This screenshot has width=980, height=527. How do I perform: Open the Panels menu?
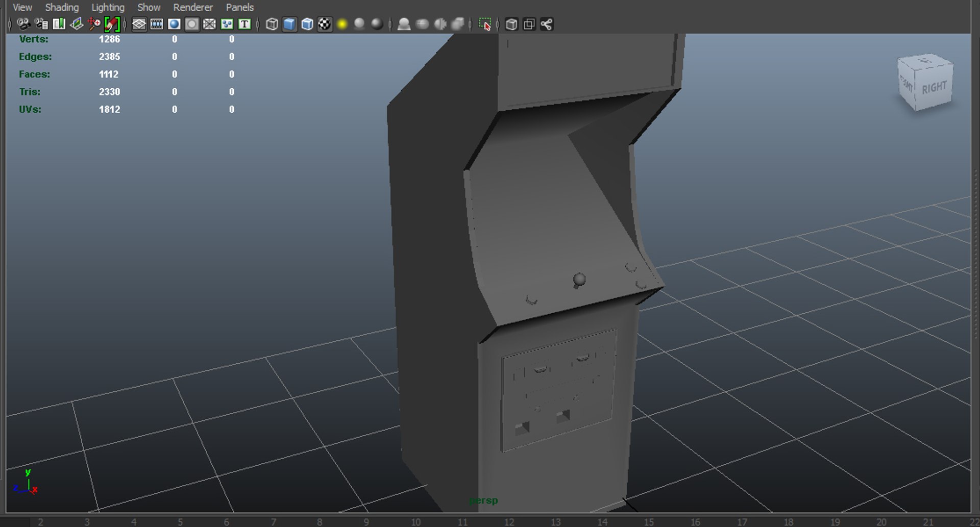point(240,7)
